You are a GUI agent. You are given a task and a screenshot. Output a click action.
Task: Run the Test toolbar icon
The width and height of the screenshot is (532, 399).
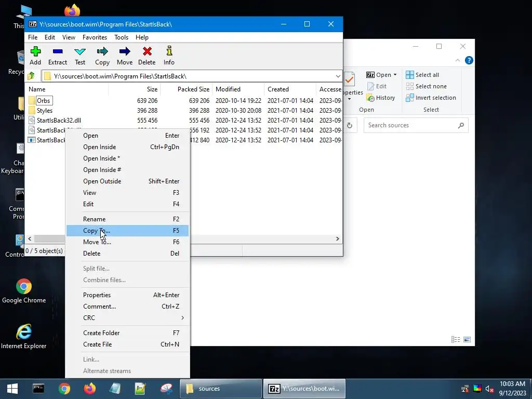80,56
